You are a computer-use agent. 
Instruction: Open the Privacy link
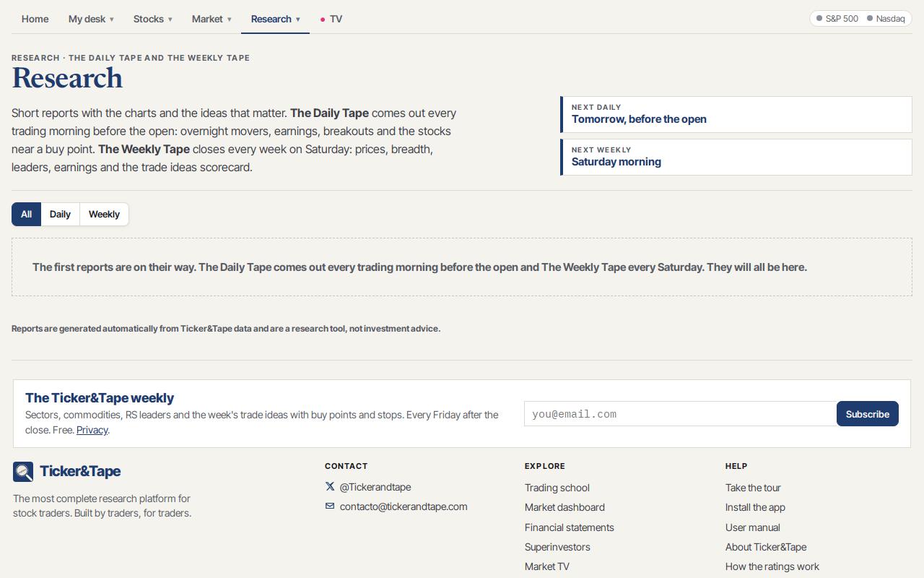tap(92, 430)
